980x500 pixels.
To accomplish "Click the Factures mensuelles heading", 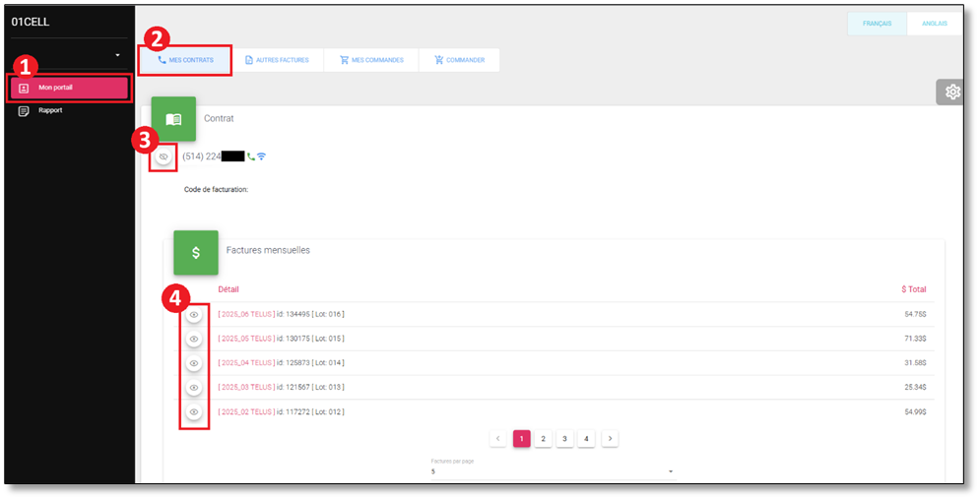I will click(268, 250).
